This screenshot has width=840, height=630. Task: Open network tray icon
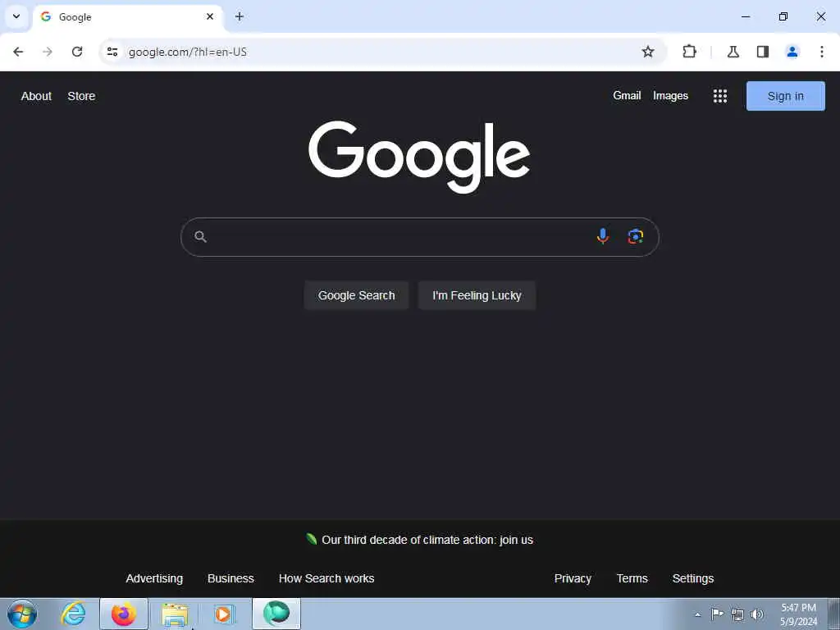[x=737, y=614]
